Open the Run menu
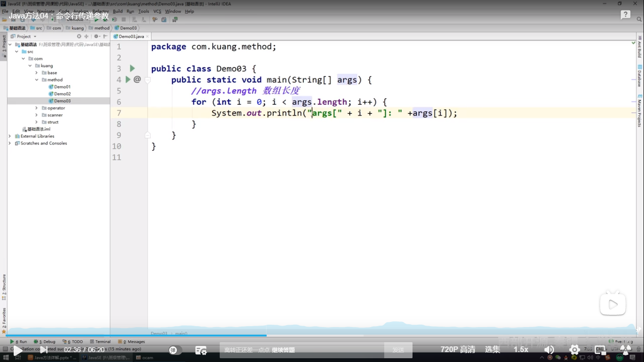Screen dimensions: 644x362 click(130, 11)
